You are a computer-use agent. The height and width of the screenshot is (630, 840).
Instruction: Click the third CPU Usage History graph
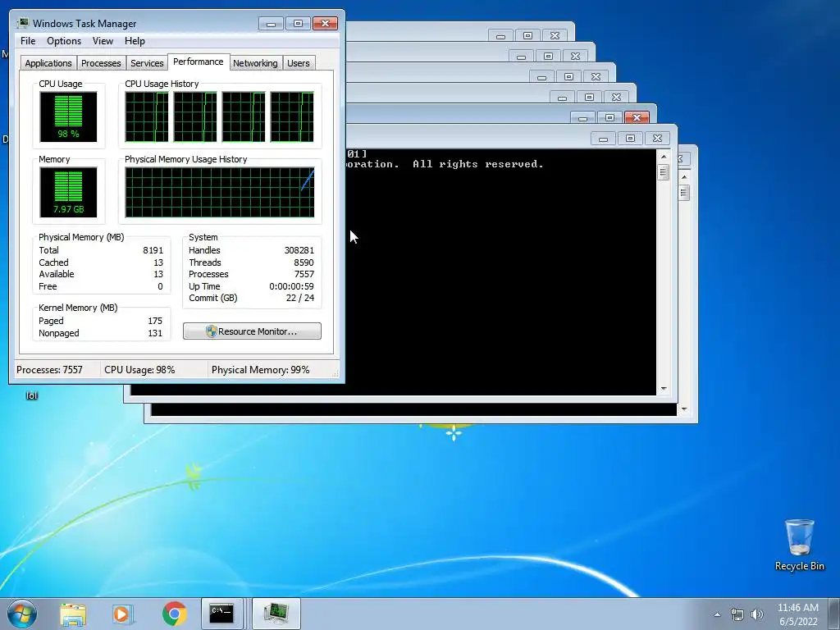coord(244,116)
